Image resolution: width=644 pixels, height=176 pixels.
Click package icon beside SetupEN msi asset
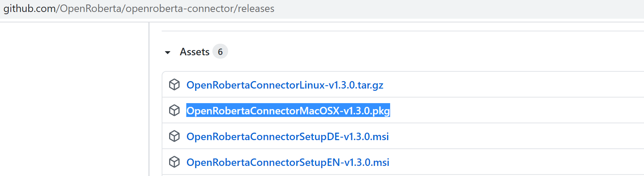point(174,162)
